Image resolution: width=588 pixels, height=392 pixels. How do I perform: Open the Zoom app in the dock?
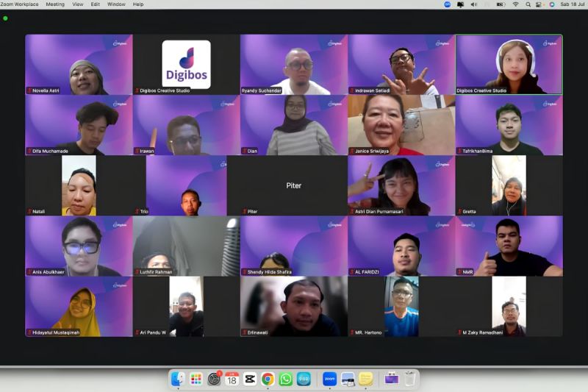click(x=329, y=379)
